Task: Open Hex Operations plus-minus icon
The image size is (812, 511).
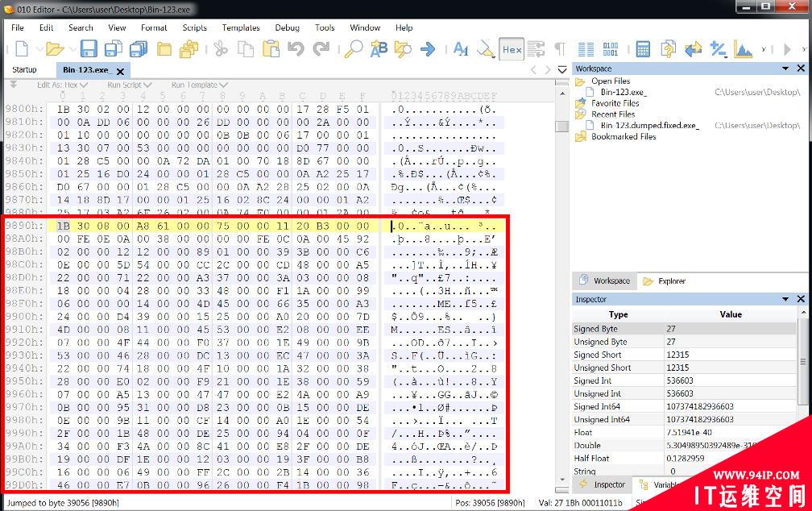Action: coord(719,49)
